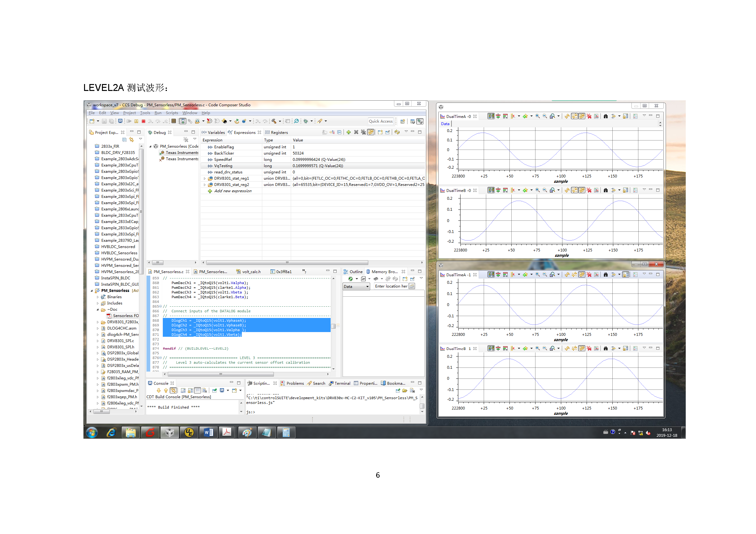This screenshot has width=756, height=534.
Task: Toggle continuous refresh in Expressions view
Action: coord(371,132)
